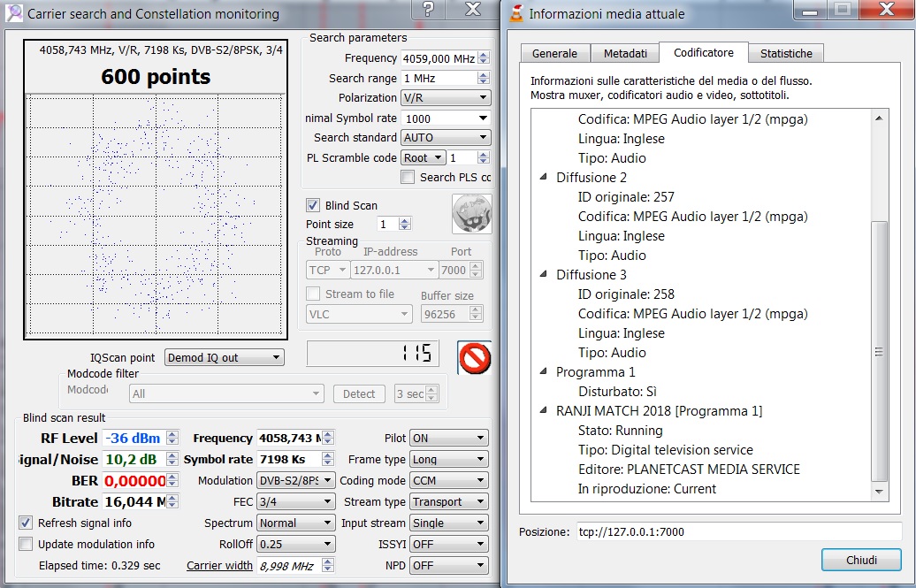The width and height of the screenshot is (916, 588).
Task: Open the Frame type Long dropdown
Action: [x=448, y=460]
